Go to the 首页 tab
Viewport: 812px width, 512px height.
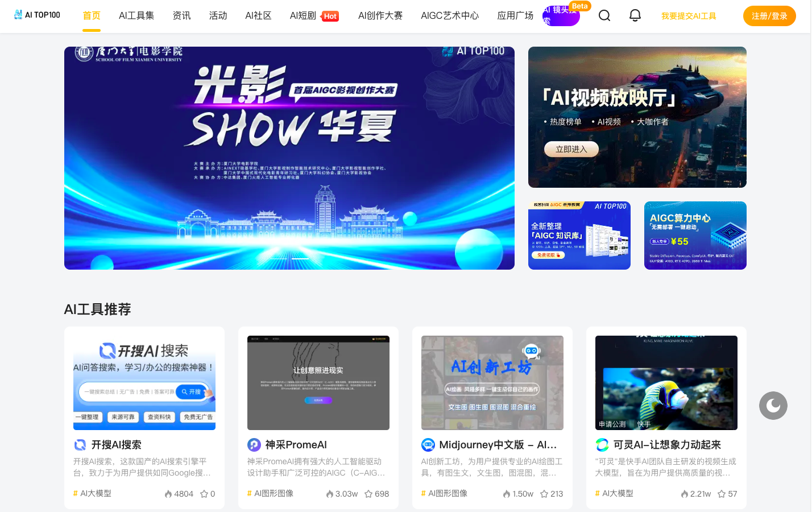click(92, 15)
